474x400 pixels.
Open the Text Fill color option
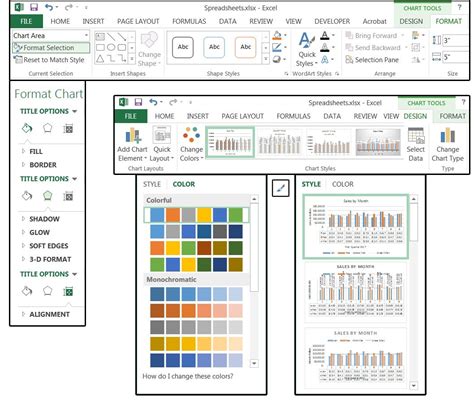click(x=327, y=35)
